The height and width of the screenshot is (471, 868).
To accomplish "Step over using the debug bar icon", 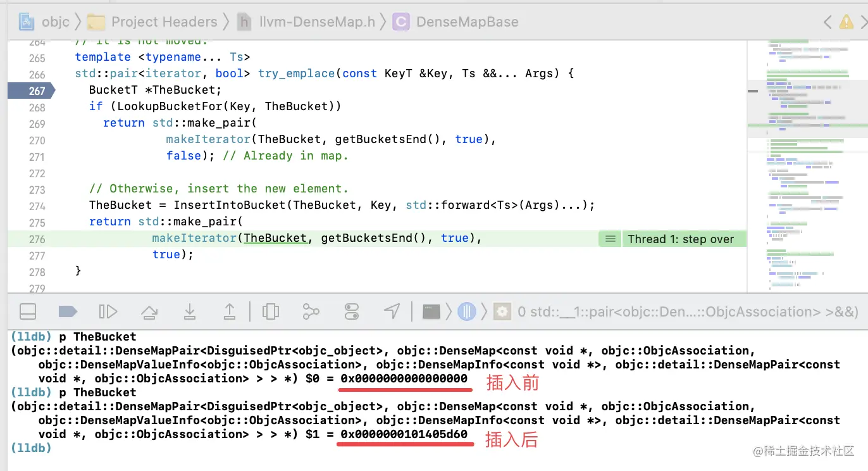I will [x=149, y=311].
